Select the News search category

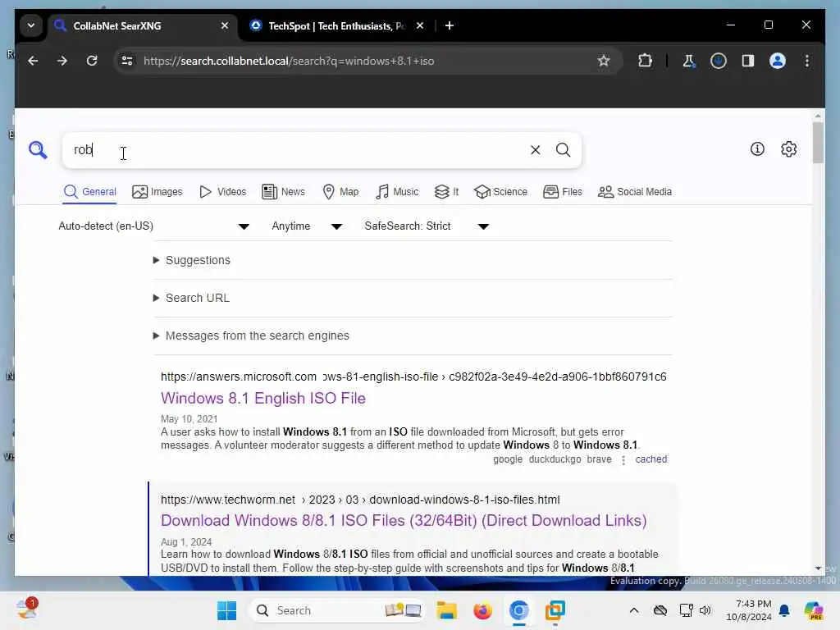pos(283,192)
